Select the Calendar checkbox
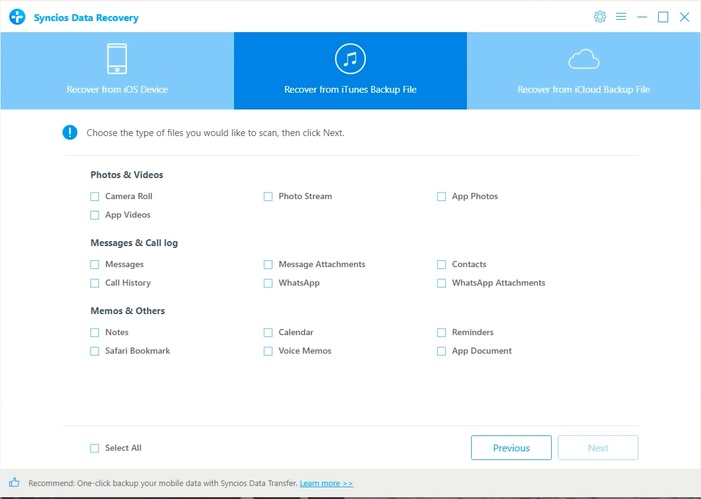The width and height of the screenshot is (701, 499). tap(268, 332)
